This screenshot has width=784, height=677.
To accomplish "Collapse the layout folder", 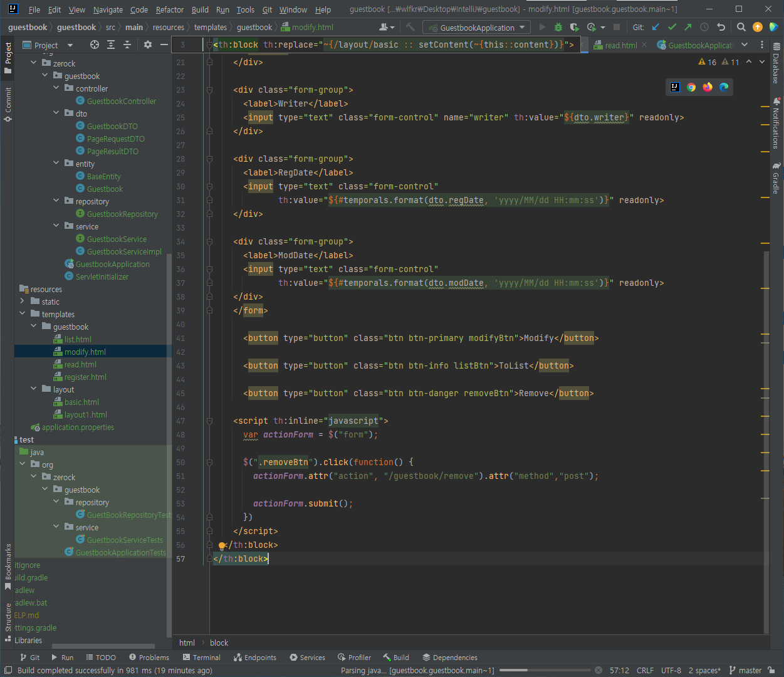I will (x=33, y=389).
